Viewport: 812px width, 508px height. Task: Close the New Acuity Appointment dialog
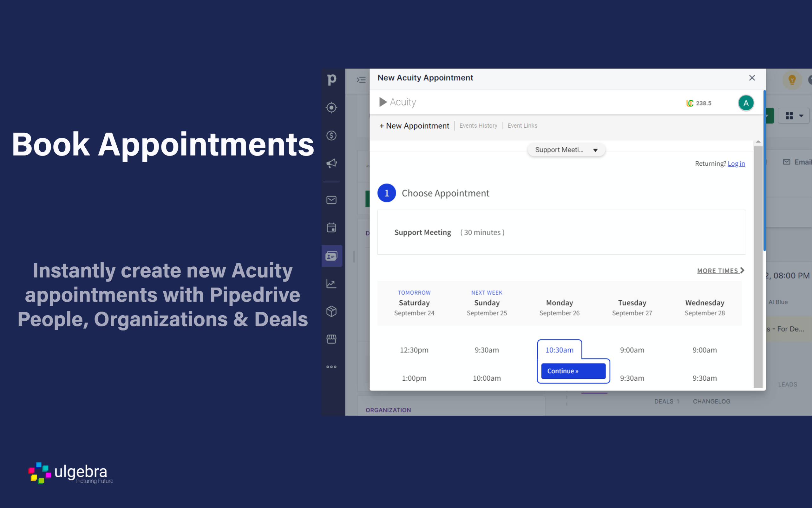click(752, 78)
